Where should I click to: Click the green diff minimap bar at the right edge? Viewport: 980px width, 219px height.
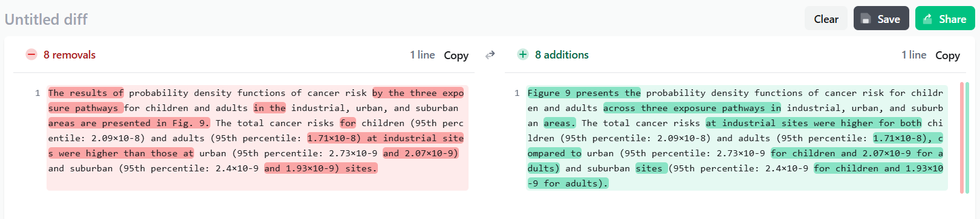pos(967,138)
